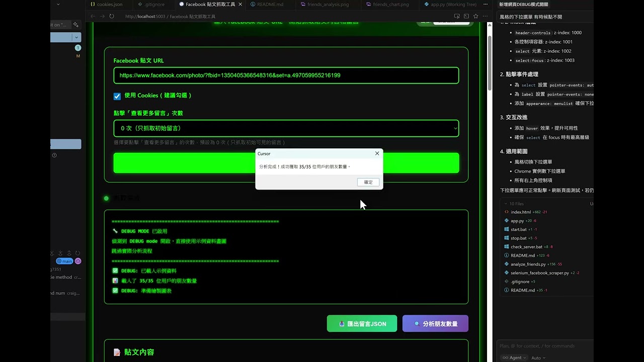Select the 新增網頁DEBUG模式開關 chat tab
This screenshot has width=644, height=362.
pyautogui.click(x=524, y=4)
